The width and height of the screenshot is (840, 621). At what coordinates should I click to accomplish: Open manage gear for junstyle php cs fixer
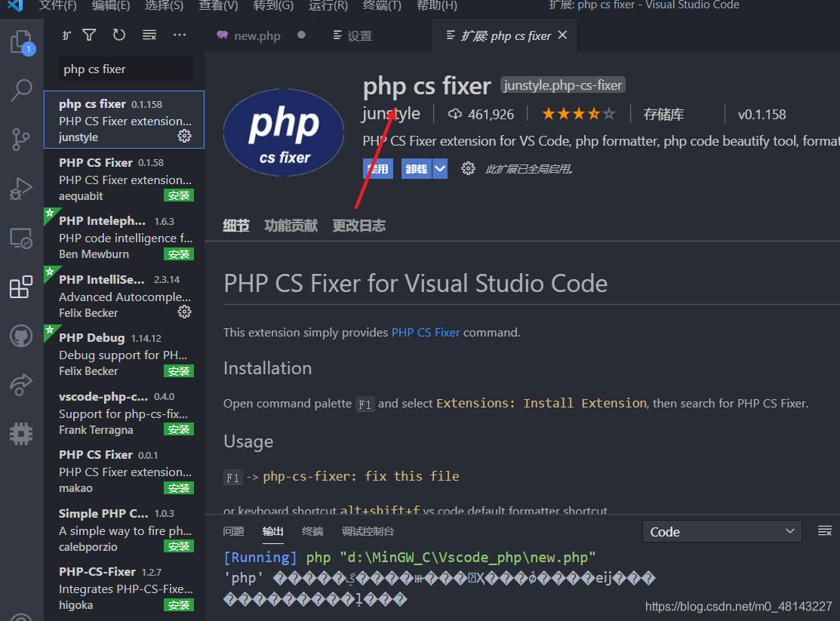[x=184, y=136]
